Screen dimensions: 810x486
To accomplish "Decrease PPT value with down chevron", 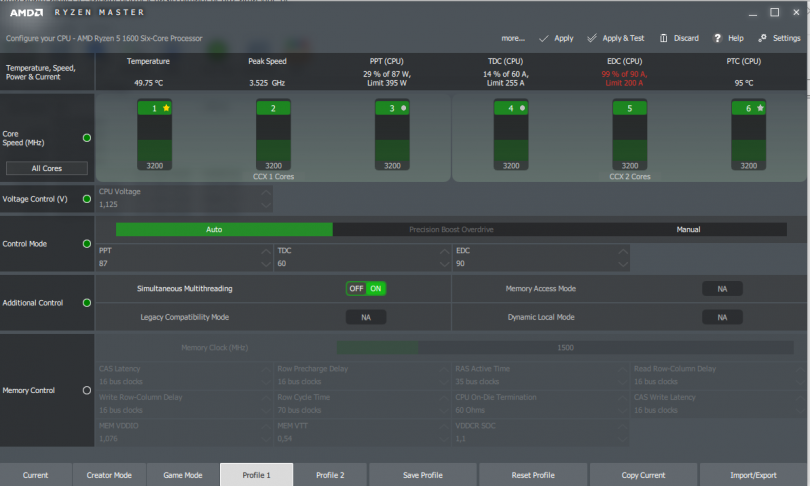I will (266, 264).
